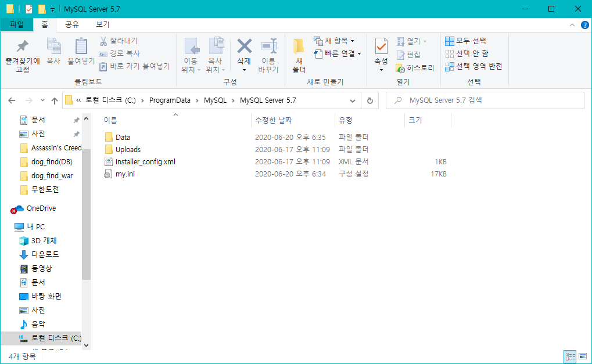
Task: Click MySQL in address breadcrumb
Action: [215, 100]
